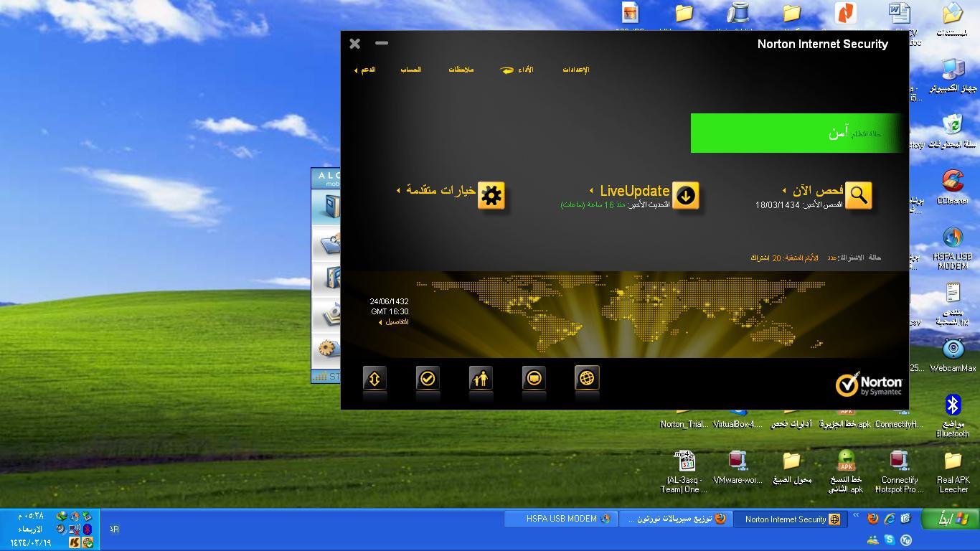The height and width of the screenshot is (551, 980).
Task: Open the family parental control icon
Action: coord(481,378)
